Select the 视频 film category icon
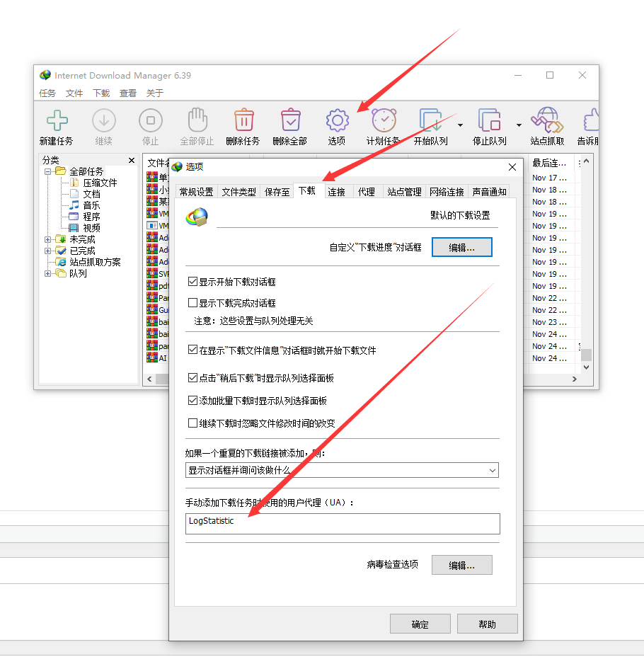 tap(74, 228)
